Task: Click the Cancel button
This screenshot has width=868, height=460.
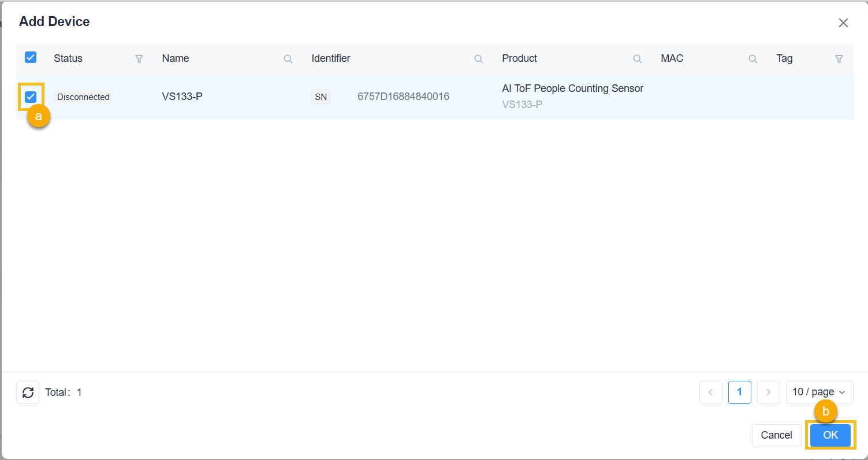Action: [x=776, y=435]
